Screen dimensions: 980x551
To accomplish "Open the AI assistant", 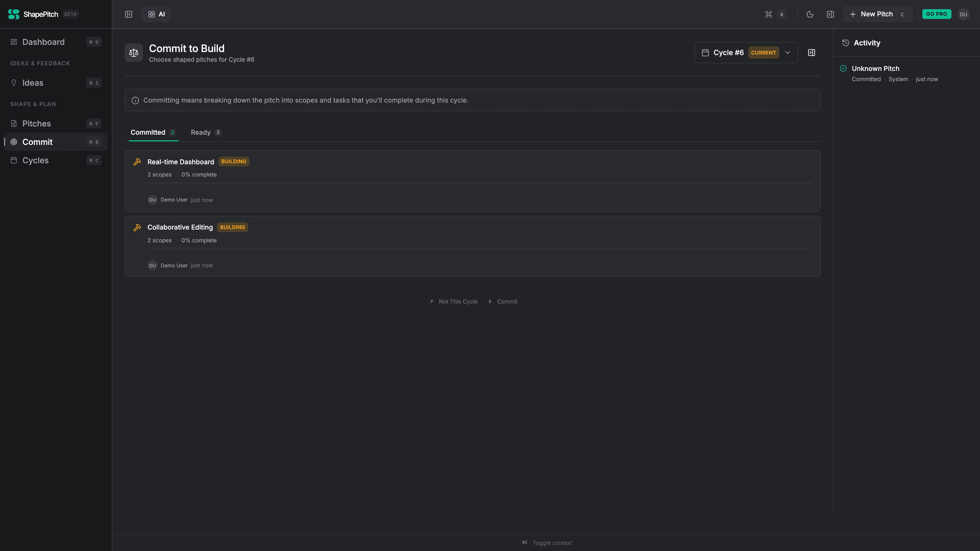I will 156,14.
